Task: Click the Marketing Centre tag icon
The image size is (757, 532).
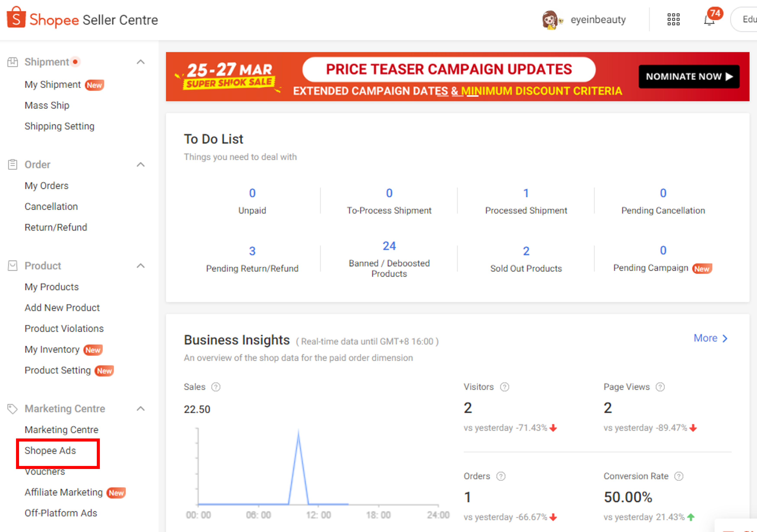Action: [13, 409]
